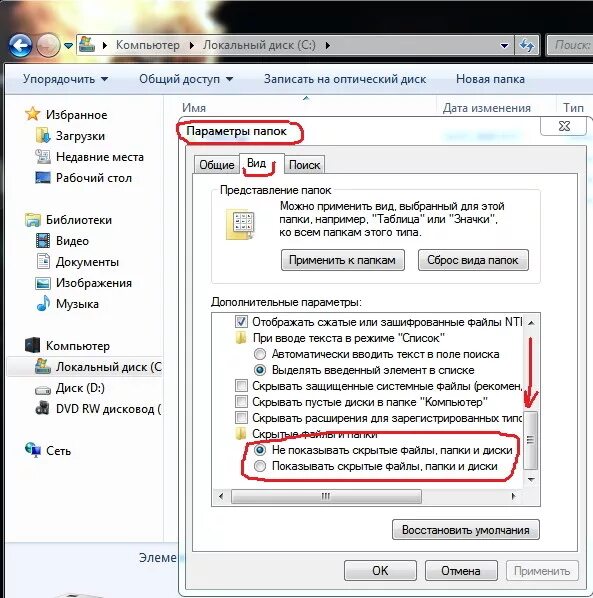Switch to the Общие tab
Image resolution: width=593 pixels, height=598 pixels.
[x=217, y=165]
